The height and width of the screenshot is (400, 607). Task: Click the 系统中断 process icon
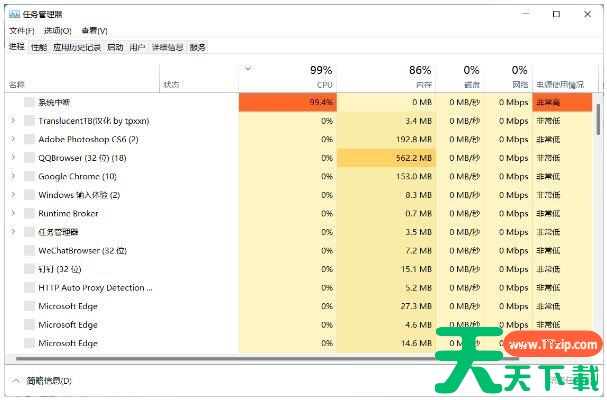[29, 102]
